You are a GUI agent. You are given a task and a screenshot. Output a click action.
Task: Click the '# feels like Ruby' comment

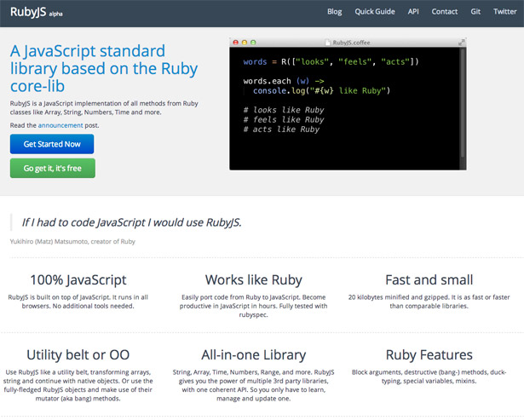284,119
